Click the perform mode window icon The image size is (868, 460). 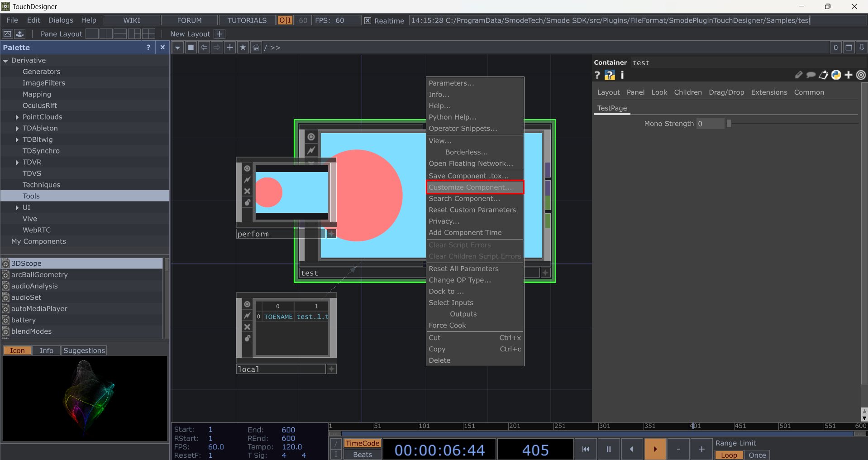[x=8, y=34]
